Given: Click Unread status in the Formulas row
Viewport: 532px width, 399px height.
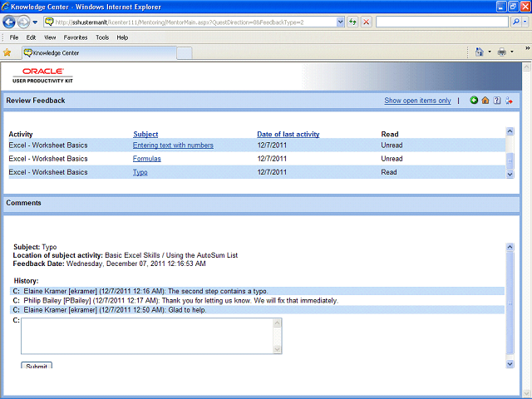Looking at the screenshot, I should click(392, 159).
